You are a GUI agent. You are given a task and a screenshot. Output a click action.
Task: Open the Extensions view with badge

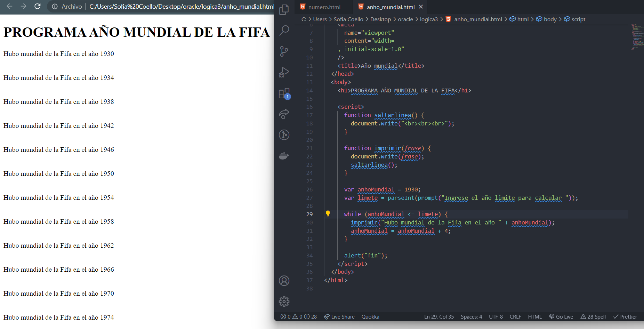coord(284,93)
